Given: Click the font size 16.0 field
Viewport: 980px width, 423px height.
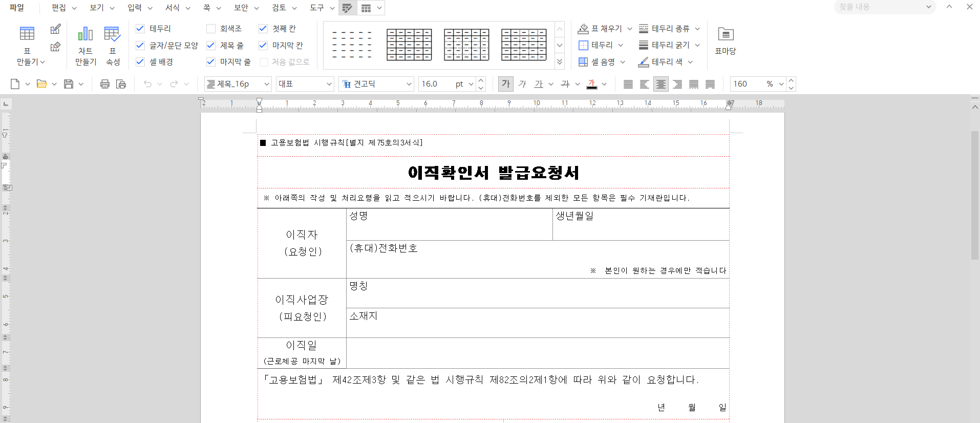Looking at the screenshot, I should [x=435, y=84].
